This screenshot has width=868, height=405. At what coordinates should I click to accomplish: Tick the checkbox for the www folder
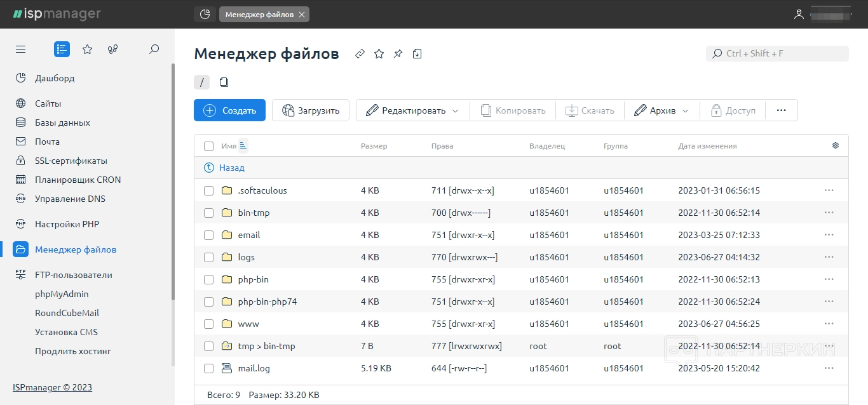(x=208, y=324)
